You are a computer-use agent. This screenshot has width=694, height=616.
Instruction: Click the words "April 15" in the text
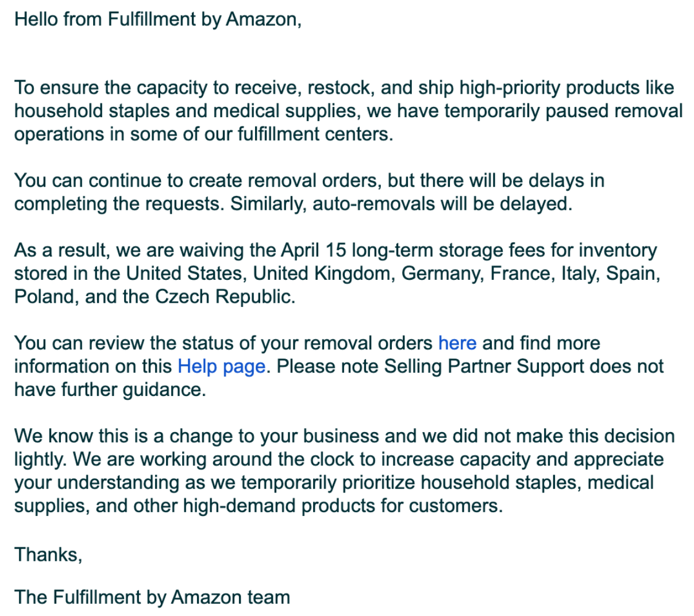click(314, 251)
